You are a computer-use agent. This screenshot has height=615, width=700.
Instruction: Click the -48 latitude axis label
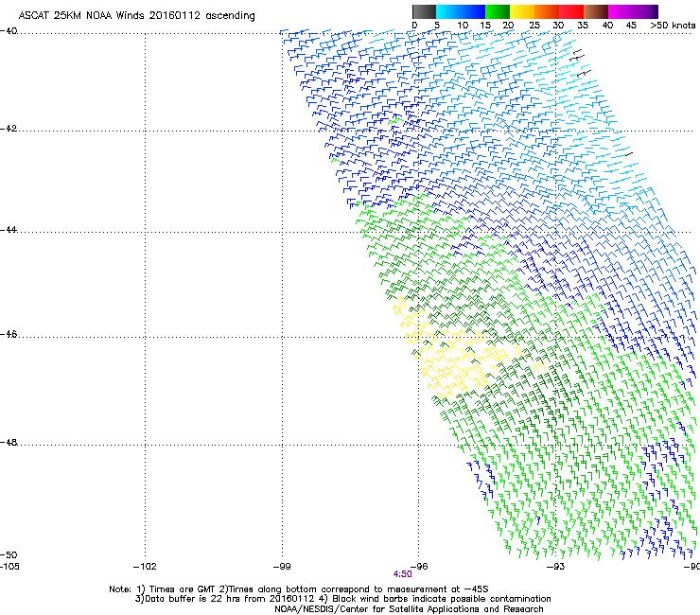point(9,443)
